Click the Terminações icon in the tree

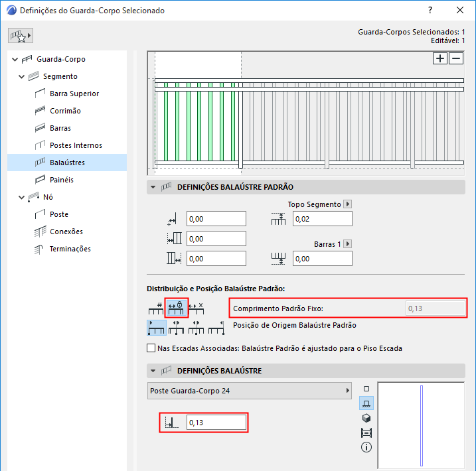point(39,249)
